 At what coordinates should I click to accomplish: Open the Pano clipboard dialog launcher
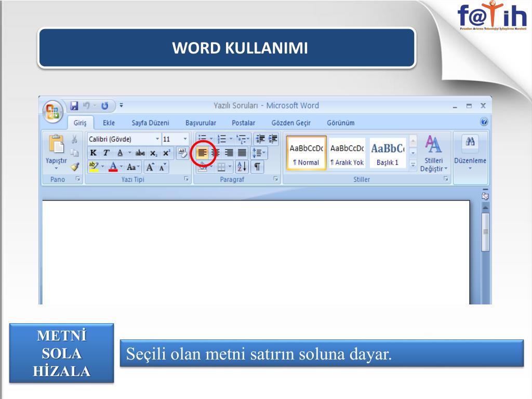click(x=78, y=179)
